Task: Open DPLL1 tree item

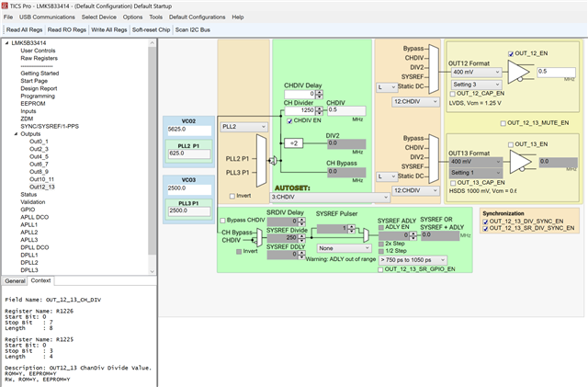Action: (29, 256)
